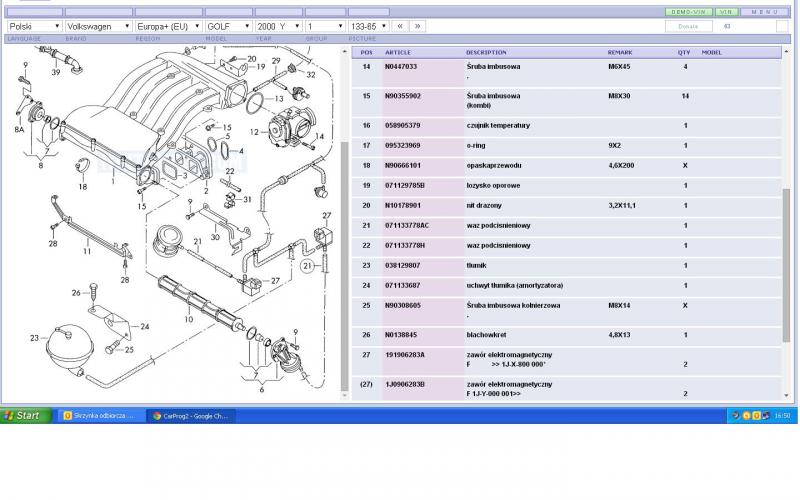Screen dimensions: 800x500
Task: Click callout 10 on the diagram
Action: pos(189,319)
